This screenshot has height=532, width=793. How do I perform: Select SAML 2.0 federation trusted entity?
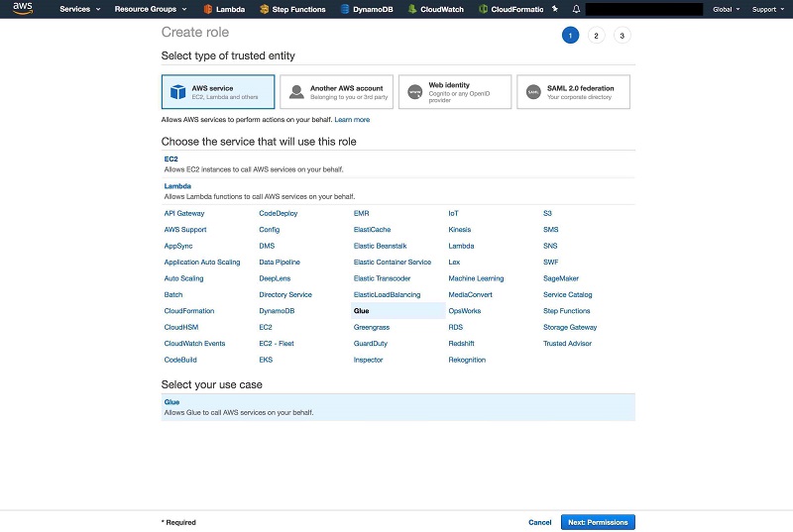[573, 92]
